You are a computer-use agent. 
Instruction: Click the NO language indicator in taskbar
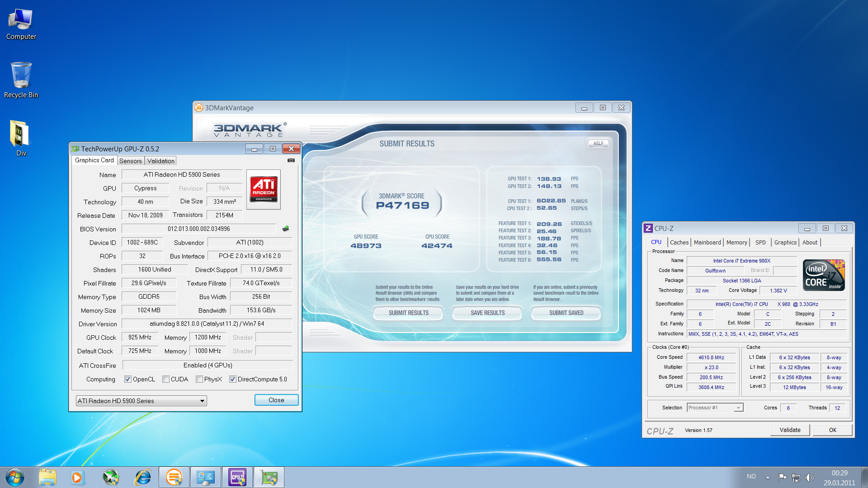point(751,476)
